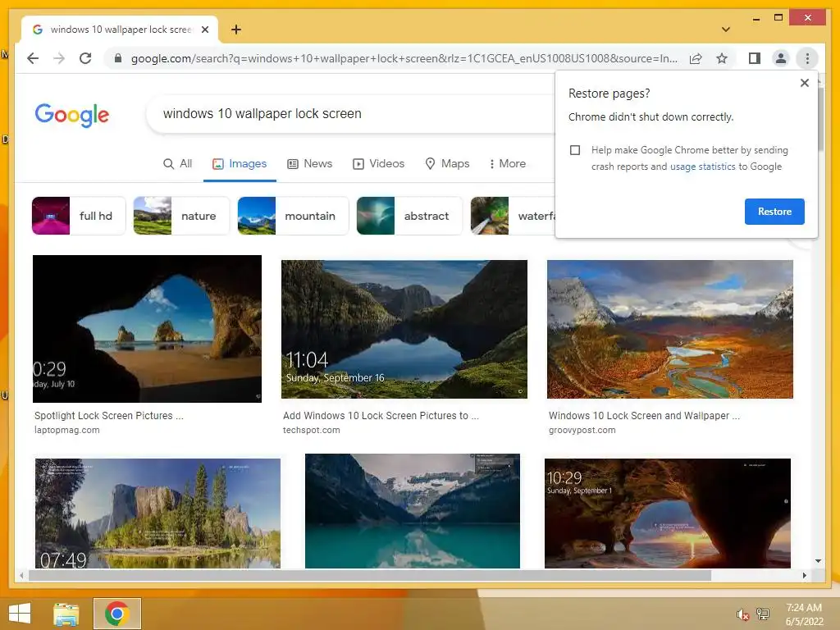The width and height of the screenshot is (840, 630).
Task: Filter by the full hd chip
Action: coord(79,216)
